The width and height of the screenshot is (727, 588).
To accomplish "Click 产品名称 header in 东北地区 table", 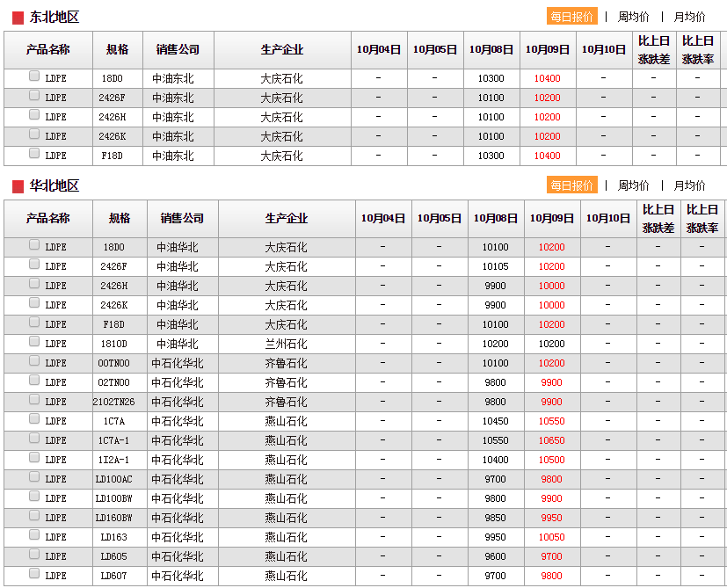I will tap(48, 49).
